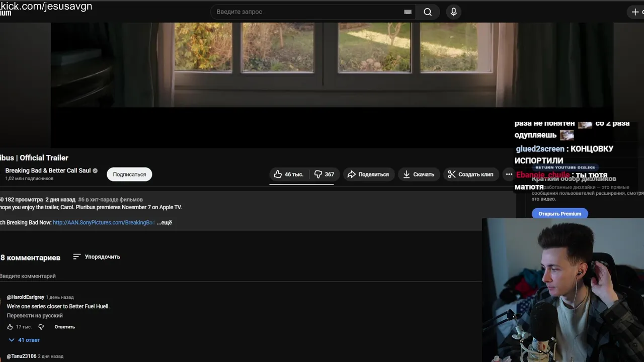The width and height of the screenshot is (644, 362).
Task: Focus the Введите комментарий field
Action: (x=240, y=276)
